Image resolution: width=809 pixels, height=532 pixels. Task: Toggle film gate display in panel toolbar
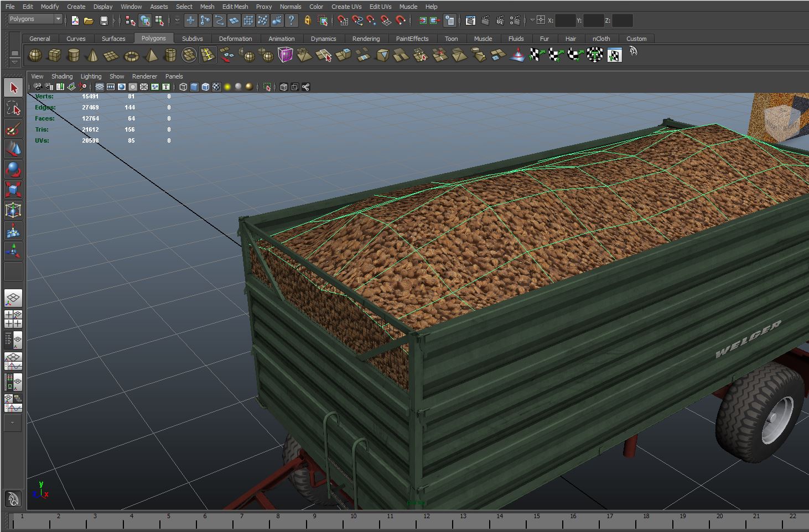[111, 87]
